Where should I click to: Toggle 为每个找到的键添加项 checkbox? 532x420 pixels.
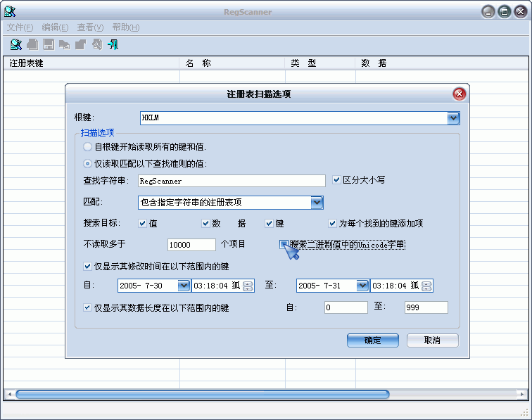coord(332,223)
